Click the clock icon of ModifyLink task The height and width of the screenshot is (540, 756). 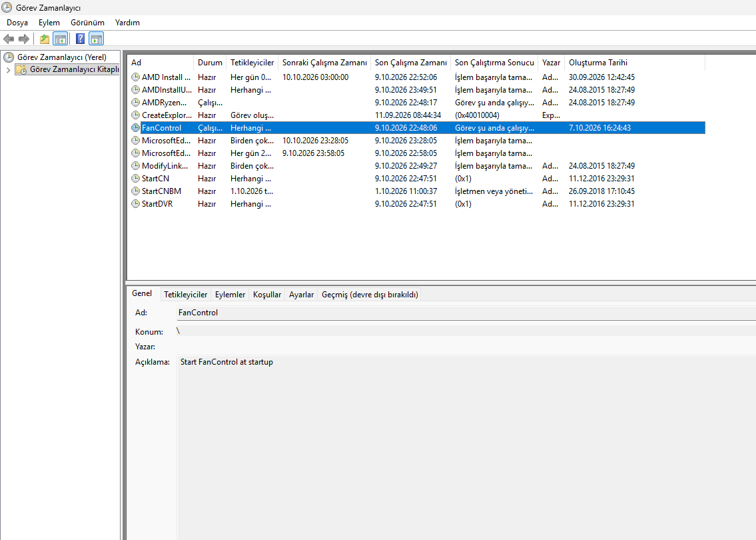coord(135,166)
